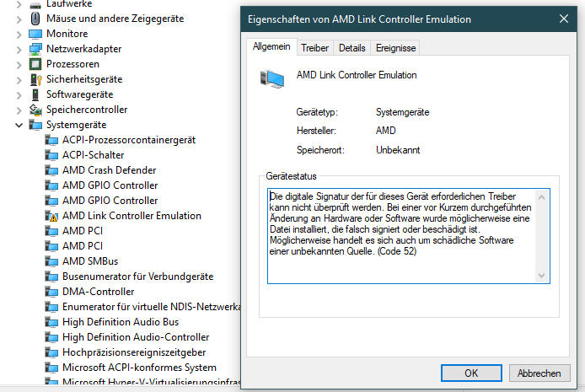The width and height of the screenshot is (585, 392).
Task: Click the Prozessoren chip icon
Action: (x=35, y=64)
